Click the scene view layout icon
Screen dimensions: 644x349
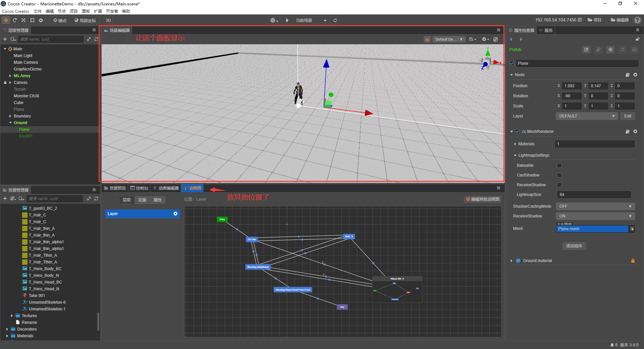point(496,39)
